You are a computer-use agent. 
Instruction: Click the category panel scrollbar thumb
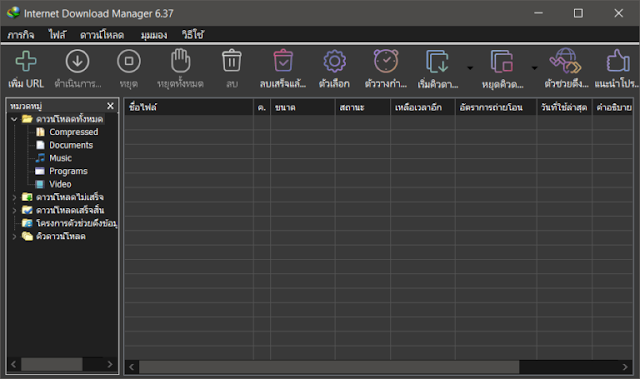(52, 364)
